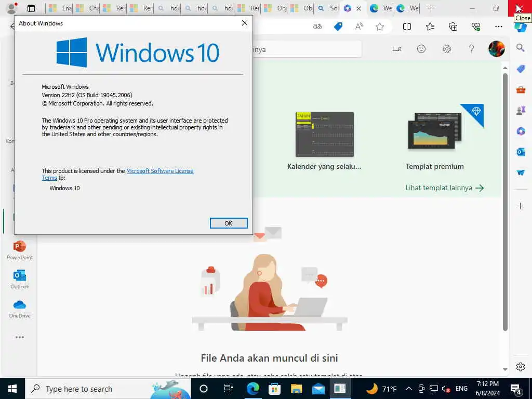This screenshot has width=532, height=399.
Task: Open the Edge profile icon at top left
Action: (x=12, y=8)
